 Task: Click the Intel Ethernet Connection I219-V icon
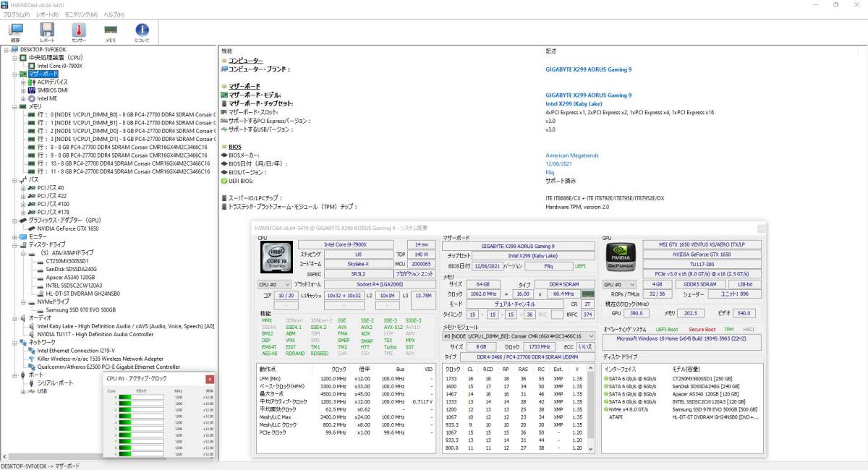pyautogui.click(x=32, y=351)
